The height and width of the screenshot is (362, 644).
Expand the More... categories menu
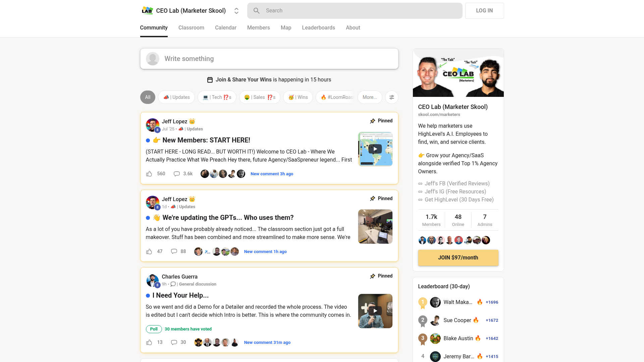370,97
